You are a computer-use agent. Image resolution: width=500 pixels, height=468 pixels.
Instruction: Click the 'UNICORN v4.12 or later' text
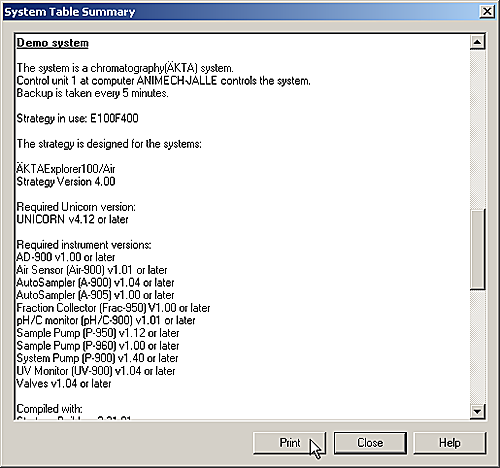(72, 219)
